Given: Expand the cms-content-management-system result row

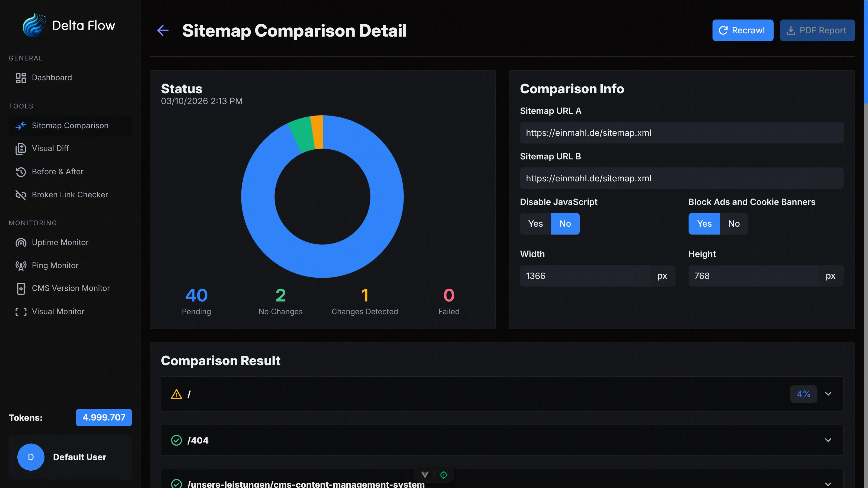Looking at the screenshot, I should coord(828,484).
